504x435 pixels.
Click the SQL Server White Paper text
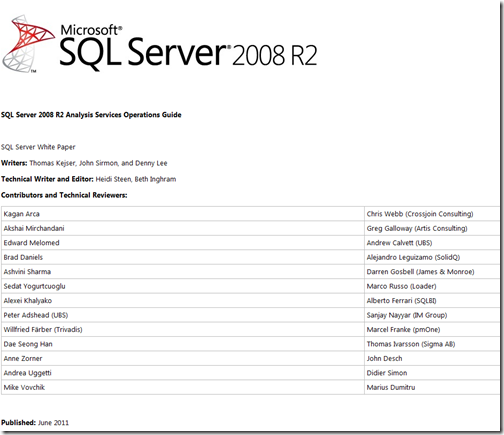[x=38, y=147]
